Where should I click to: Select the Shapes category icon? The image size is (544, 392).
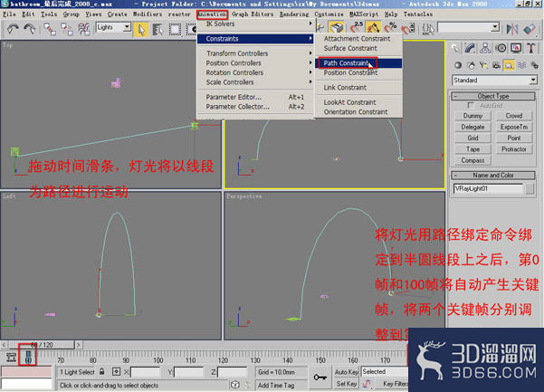click(x=471, y=65)
